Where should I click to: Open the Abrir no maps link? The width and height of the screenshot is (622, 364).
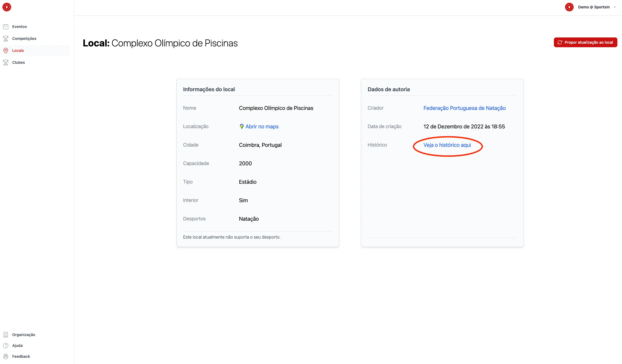click(262, 126)
